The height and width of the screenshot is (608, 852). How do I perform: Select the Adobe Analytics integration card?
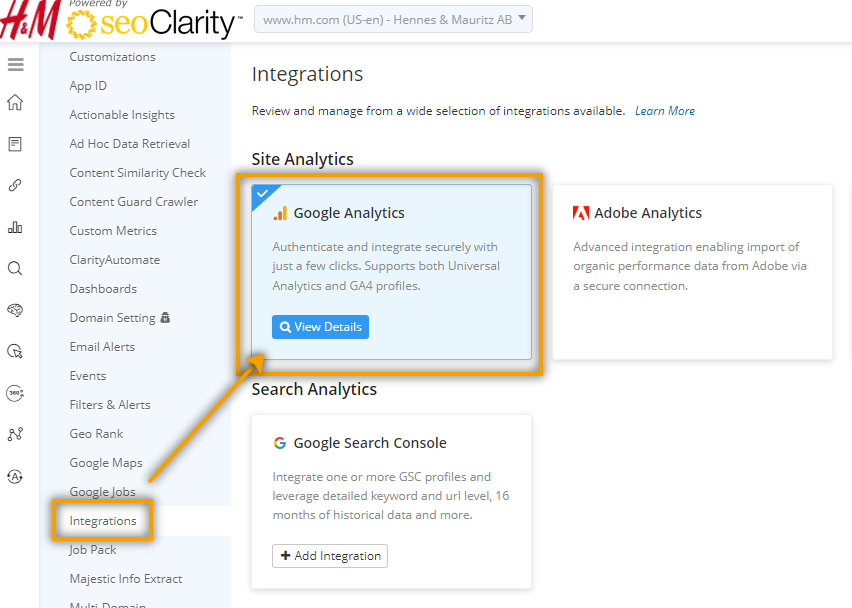point(692,270)
